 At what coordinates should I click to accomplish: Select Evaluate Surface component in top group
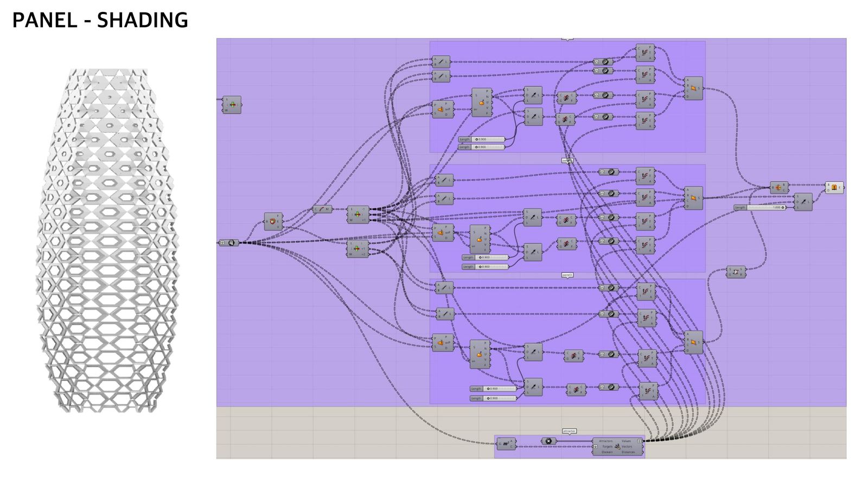482,102
